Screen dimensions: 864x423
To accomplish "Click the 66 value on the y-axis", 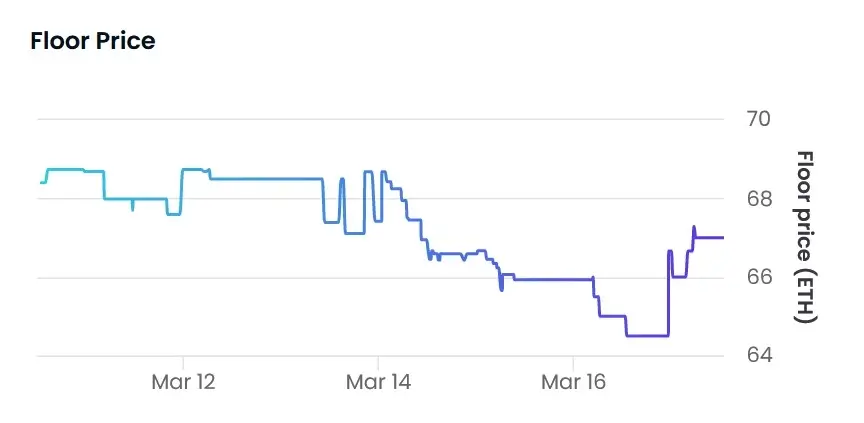I will coord(758,277).
